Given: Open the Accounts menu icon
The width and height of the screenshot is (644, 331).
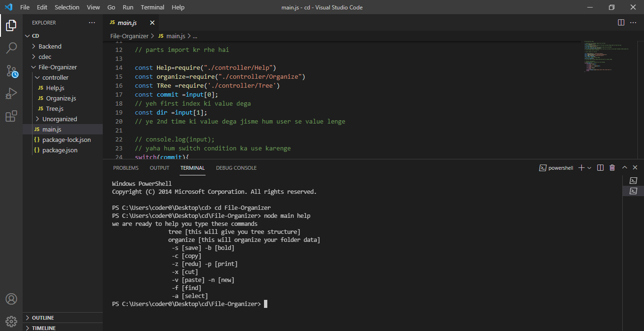Looking at the screenshot, I should [11, 299].
